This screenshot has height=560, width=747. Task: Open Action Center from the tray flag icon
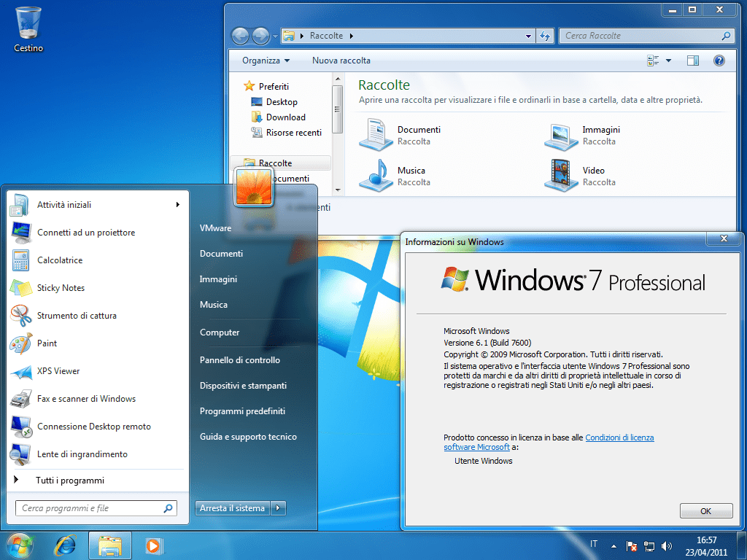click(630, 545)
